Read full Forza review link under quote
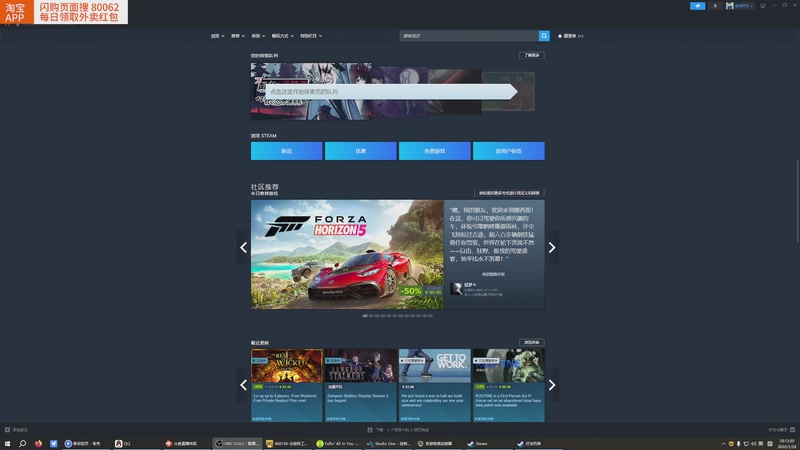Image resolution: width=800 pixels, height=450 pixels. click(493, 274)
